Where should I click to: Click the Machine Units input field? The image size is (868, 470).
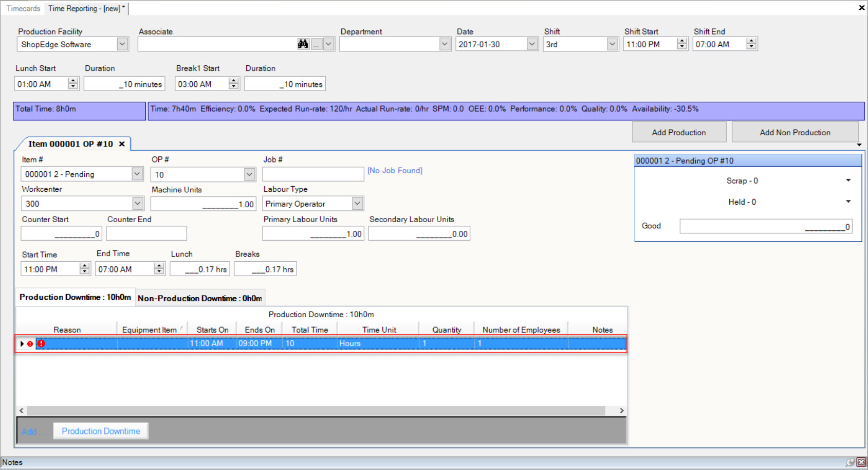pos(203,204)
